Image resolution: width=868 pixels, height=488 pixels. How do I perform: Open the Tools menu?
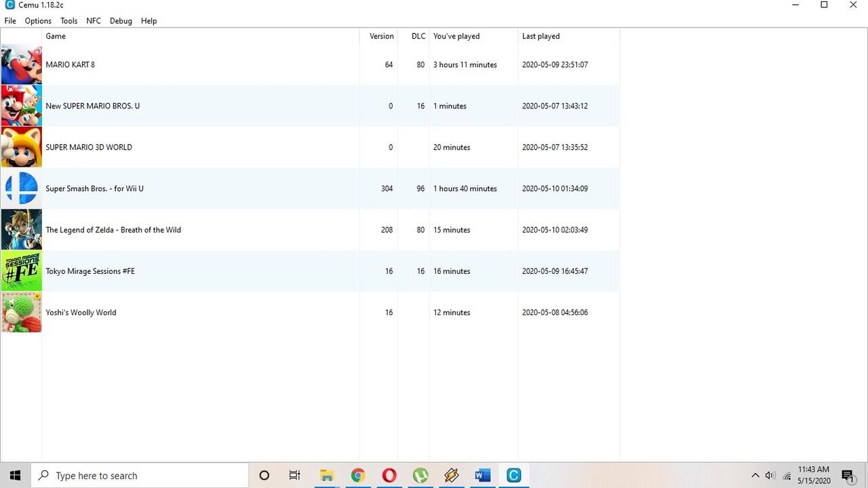(x=68, y=21)
